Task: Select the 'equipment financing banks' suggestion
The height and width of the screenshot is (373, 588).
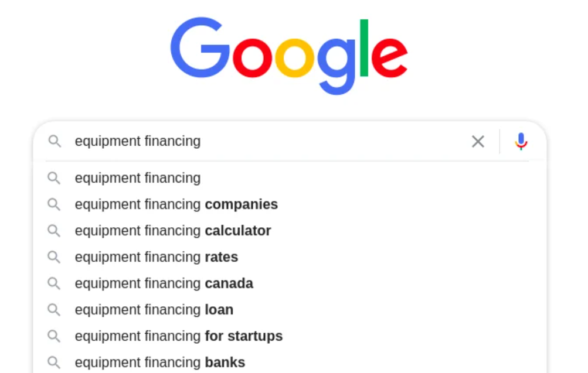Action: (159, 362)
